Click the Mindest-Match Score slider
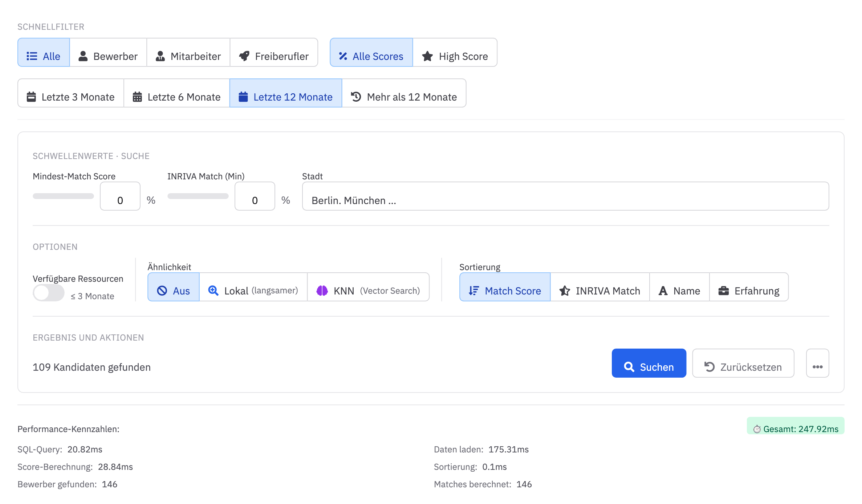 (x=63, y=196)
